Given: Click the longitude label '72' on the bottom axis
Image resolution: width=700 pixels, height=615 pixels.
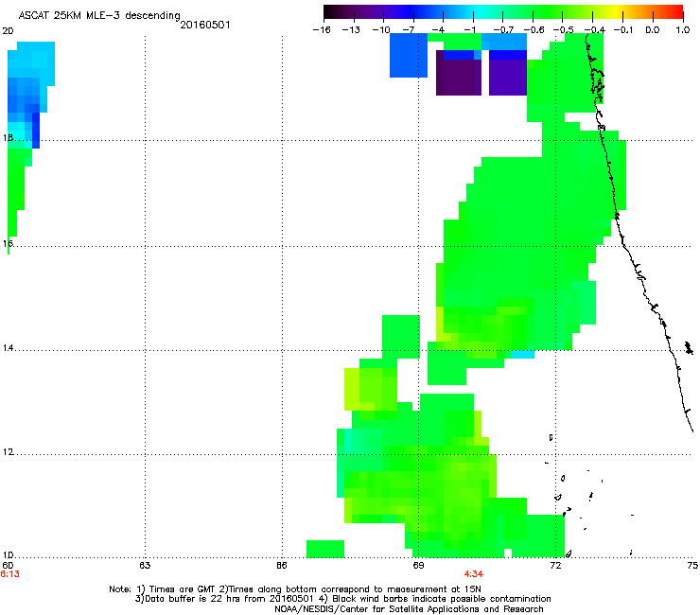Looking at the screenshot, I should (x=555, y=566).
